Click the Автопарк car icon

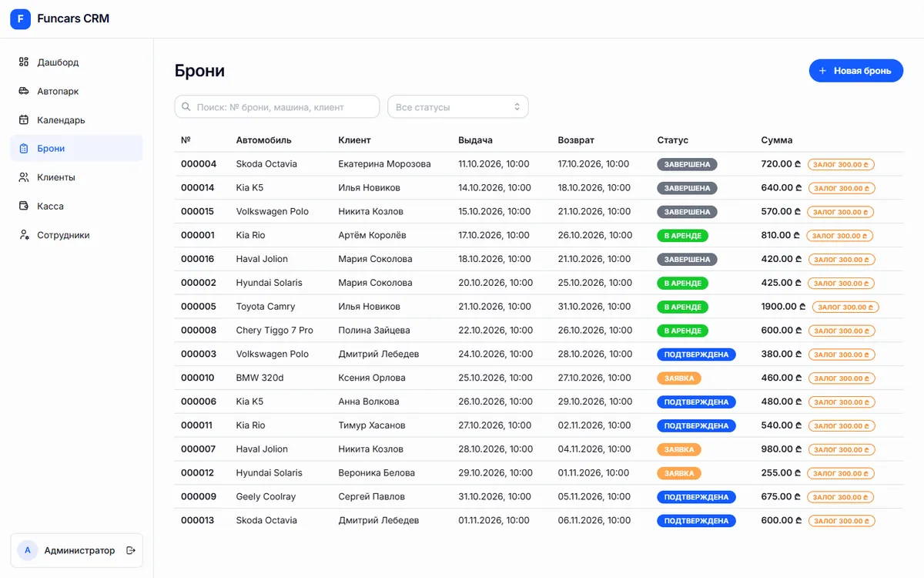[24, 91]
